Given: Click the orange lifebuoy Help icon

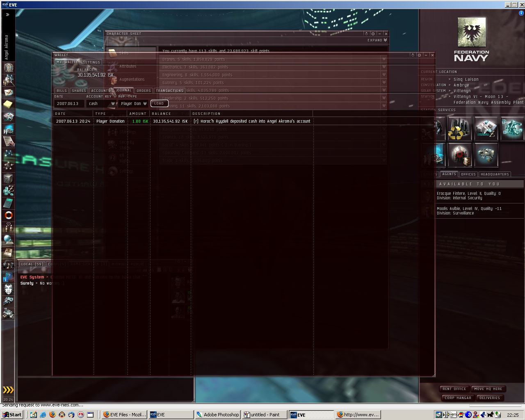Looking at the screenshot, I should coord(9,215).
